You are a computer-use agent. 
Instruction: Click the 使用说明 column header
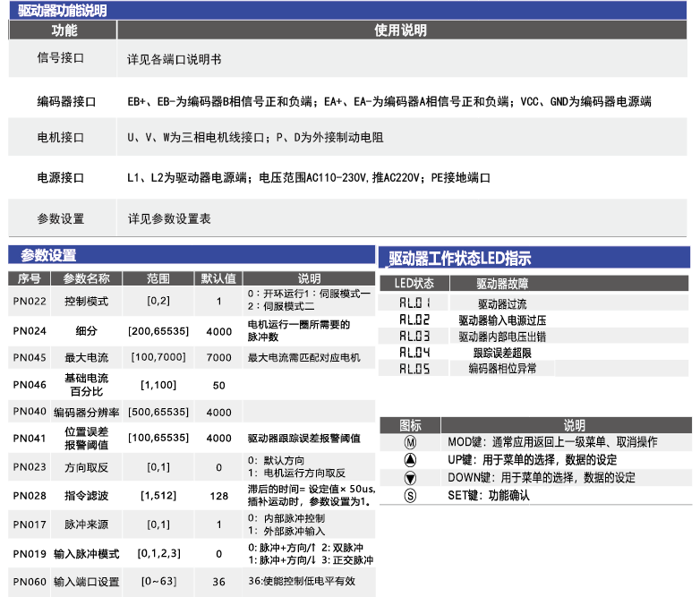pos(400,30)
